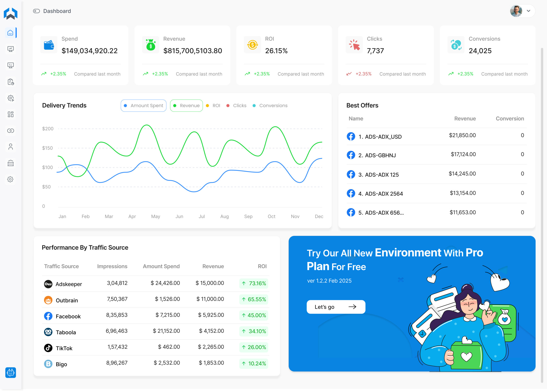
Task: Click the 26.15% ROI value
Action: (276, 51)
